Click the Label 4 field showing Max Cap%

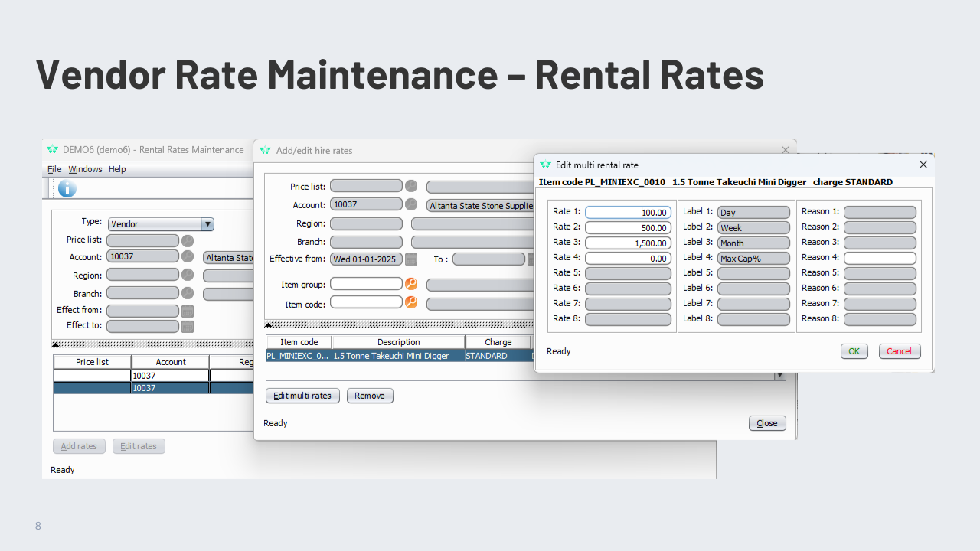(x=753, y=258)
